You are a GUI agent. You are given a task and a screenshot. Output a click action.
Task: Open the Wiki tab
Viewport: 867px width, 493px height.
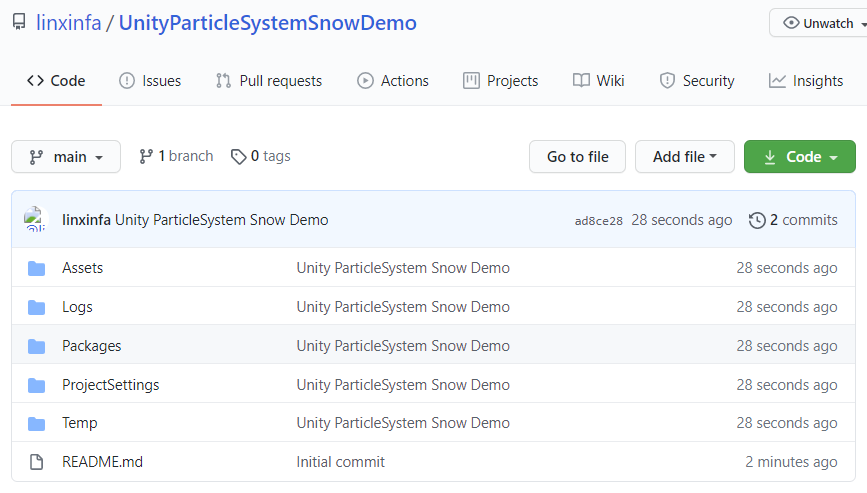pyautogui.click(x=598, y=81)
